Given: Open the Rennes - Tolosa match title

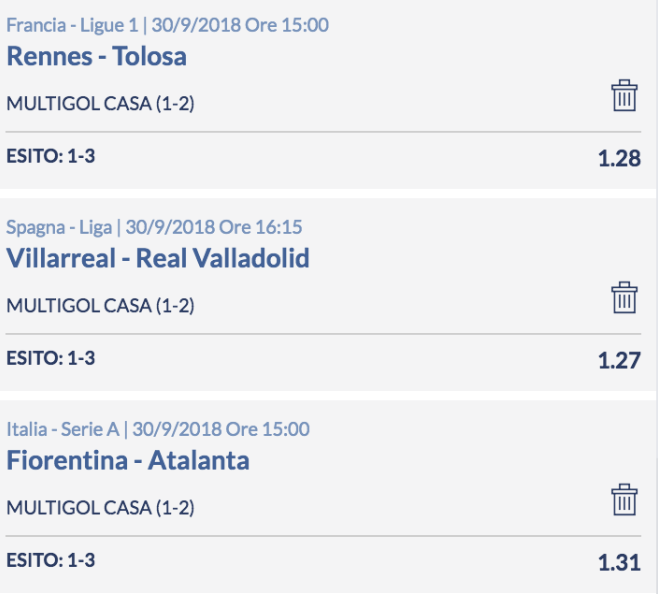Looking at the screenshot, I should [97, 56].
